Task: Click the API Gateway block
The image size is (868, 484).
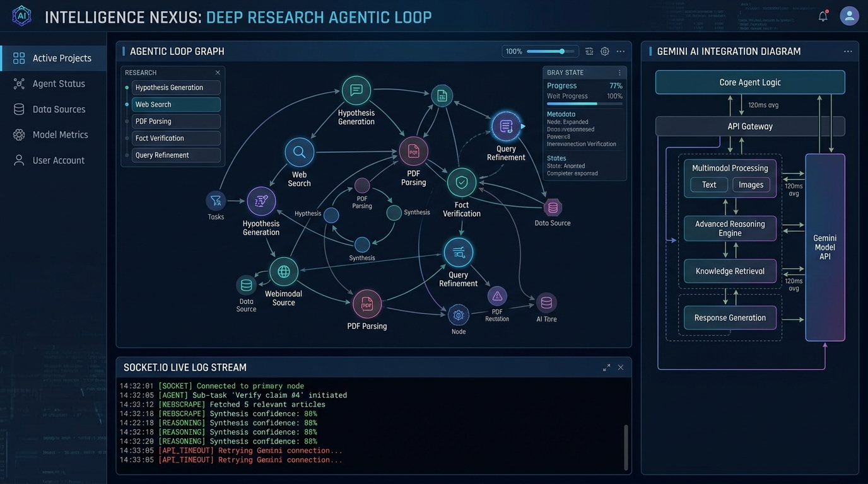Action: (750, 127)
